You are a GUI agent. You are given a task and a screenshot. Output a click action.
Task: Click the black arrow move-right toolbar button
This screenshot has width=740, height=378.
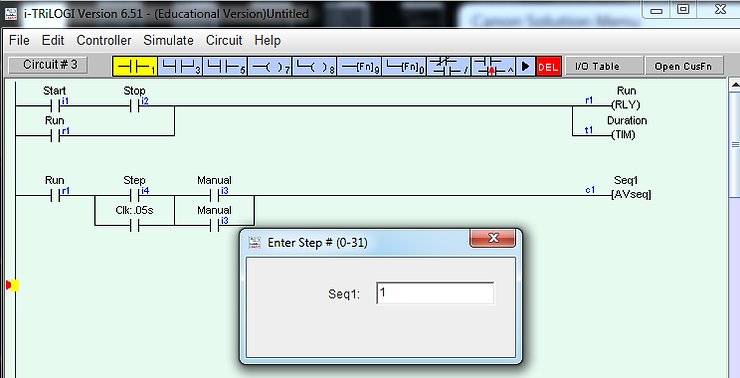[526, 67]
